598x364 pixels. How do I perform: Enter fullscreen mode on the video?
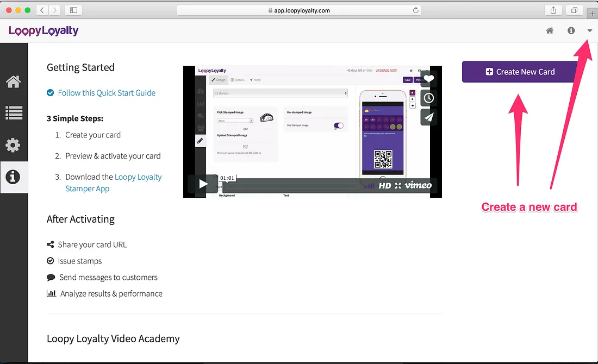click(398, 186)
